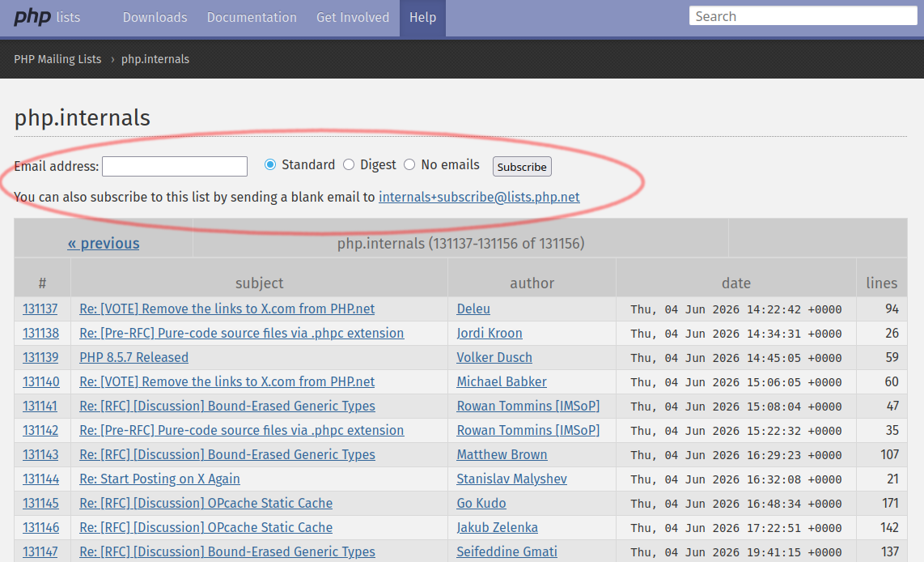Open the Go Kudo author link

[x=481, y=503]
